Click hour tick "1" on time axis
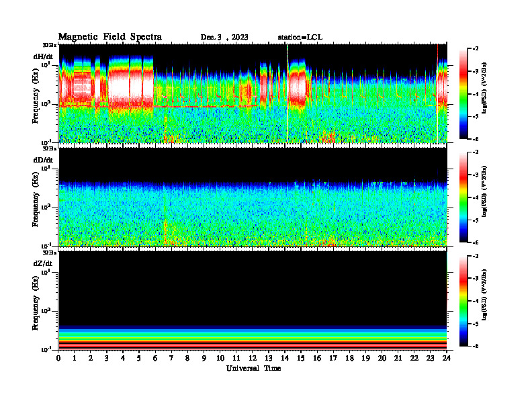The image size is (532, 411). pos(75,358)
